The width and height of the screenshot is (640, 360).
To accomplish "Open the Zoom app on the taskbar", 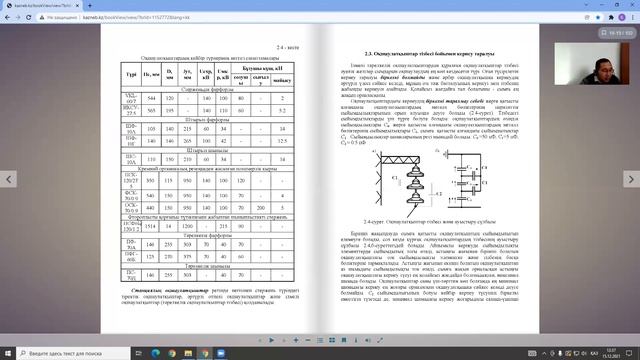I will point(221,353).
